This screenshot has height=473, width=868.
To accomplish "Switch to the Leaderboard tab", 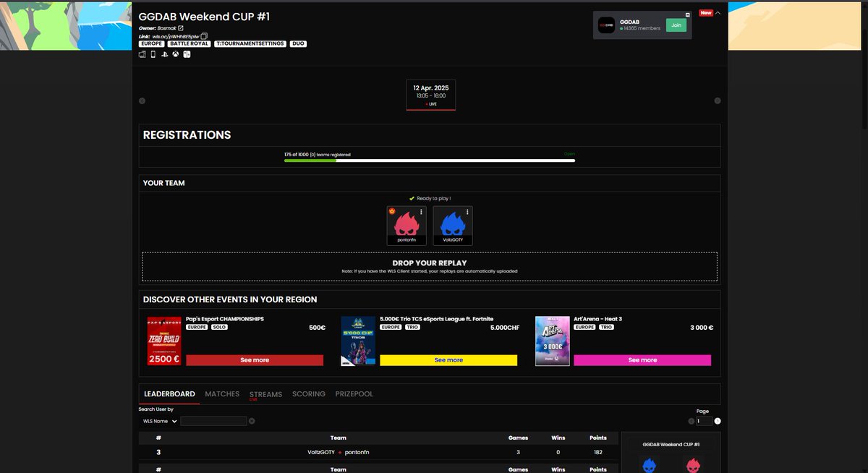I will 169,394.
